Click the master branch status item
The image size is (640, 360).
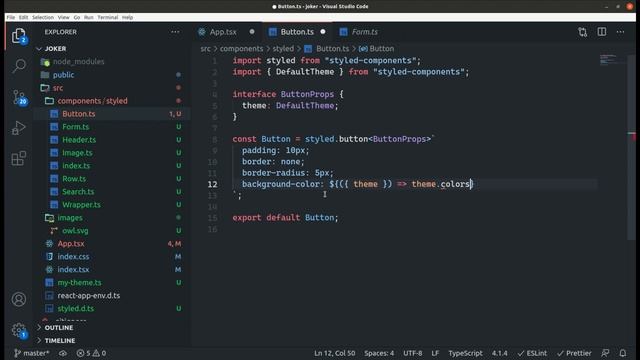(x=32, y=353)
